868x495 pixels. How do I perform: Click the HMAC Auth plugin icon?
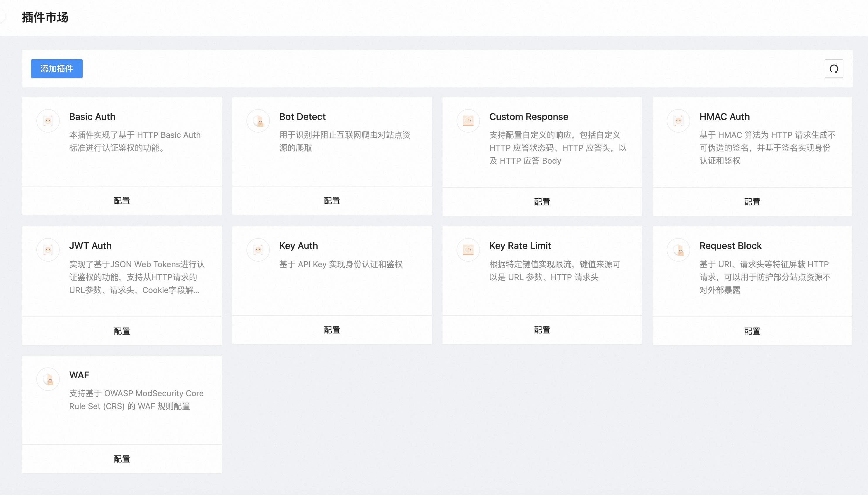(x=678, y=121)
